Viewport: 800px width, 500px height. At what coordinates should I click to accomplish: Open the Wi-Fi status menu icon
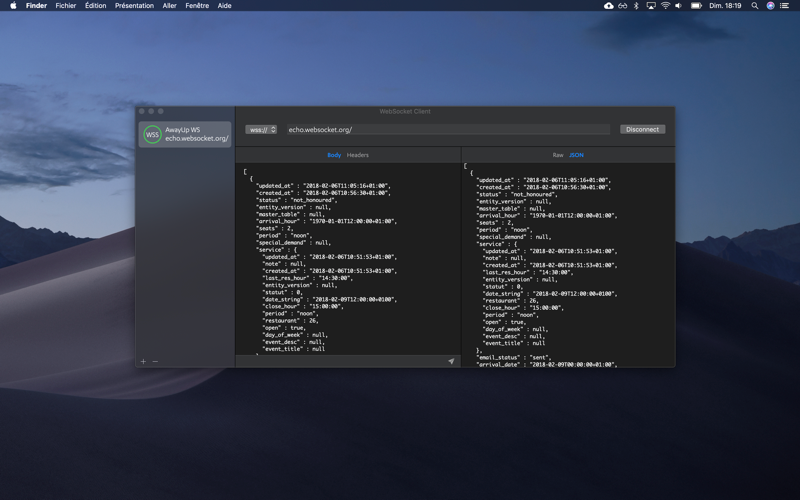[x=665, y=6]
